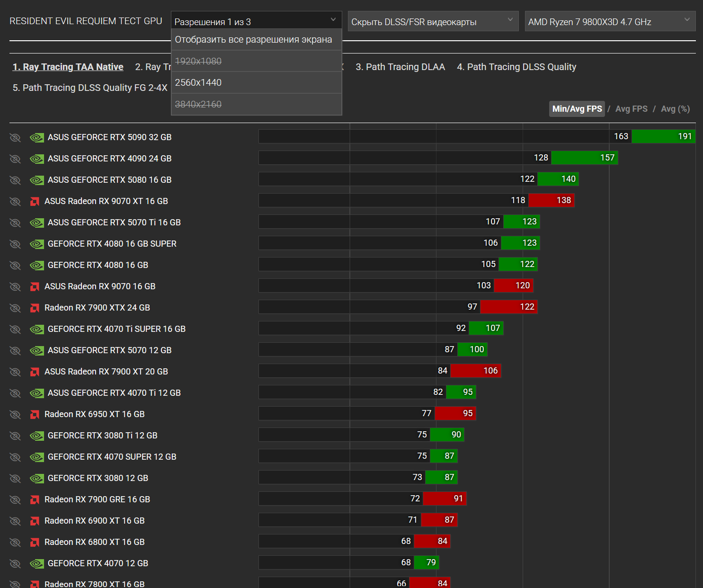Click Nvidia logo beside RTX 4070 Ti 12 GB
This screenshot has width=703, height=588.
(37, 393)
